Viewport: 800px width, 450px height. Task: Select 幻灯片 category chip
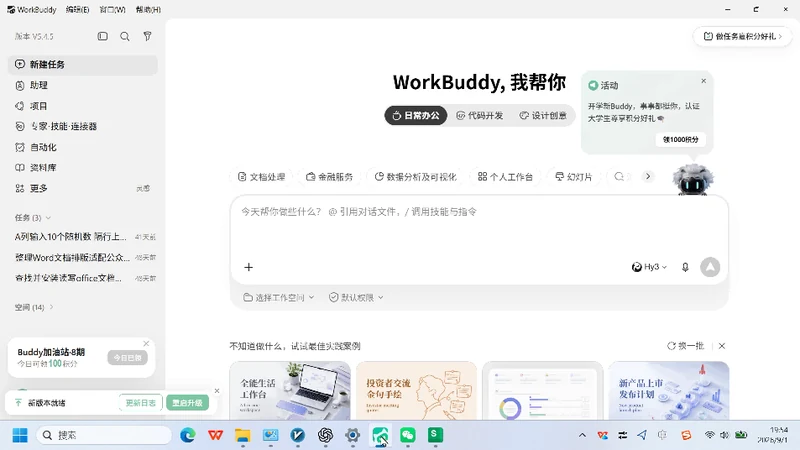[x=573, y=177]
